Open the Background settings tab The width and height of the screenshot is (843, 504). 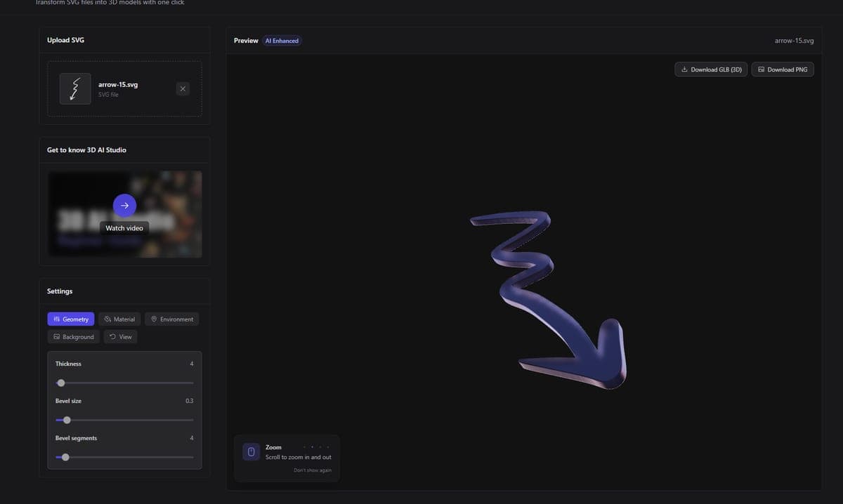[x=73, y=337]
